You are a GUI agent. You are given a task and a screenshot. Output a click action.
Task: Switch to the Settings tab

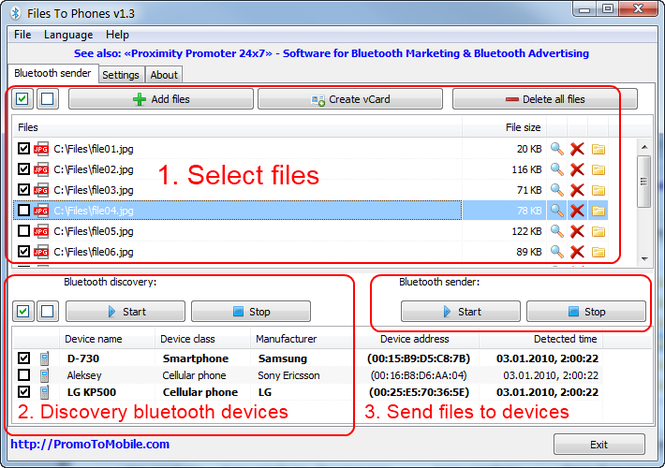[120, 74]
